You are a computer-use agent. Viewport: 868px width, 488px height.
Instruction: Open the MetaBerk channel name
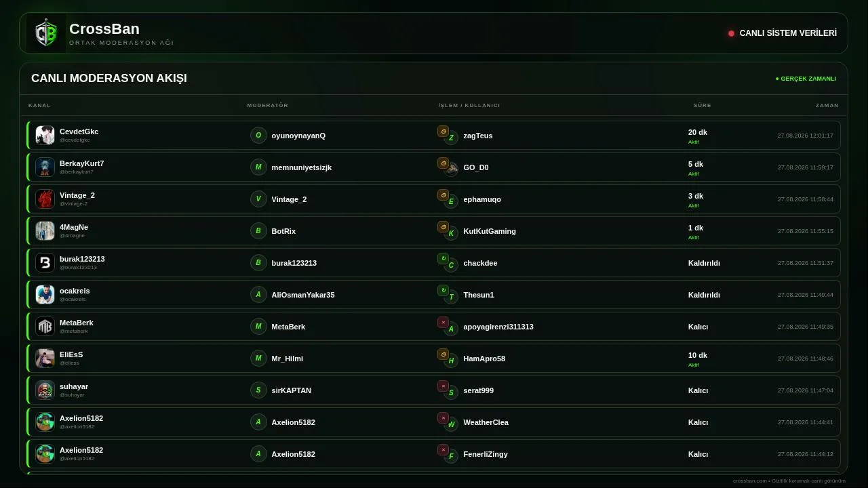(x=77, y=323)
